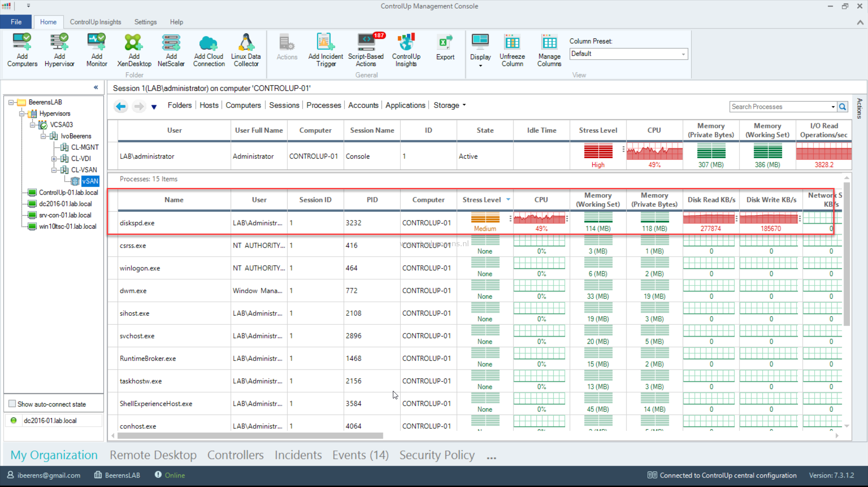Open the navigation history dropdown arrow
The width and height of the screenshot is (868, 487).
[x=154, y=107]
